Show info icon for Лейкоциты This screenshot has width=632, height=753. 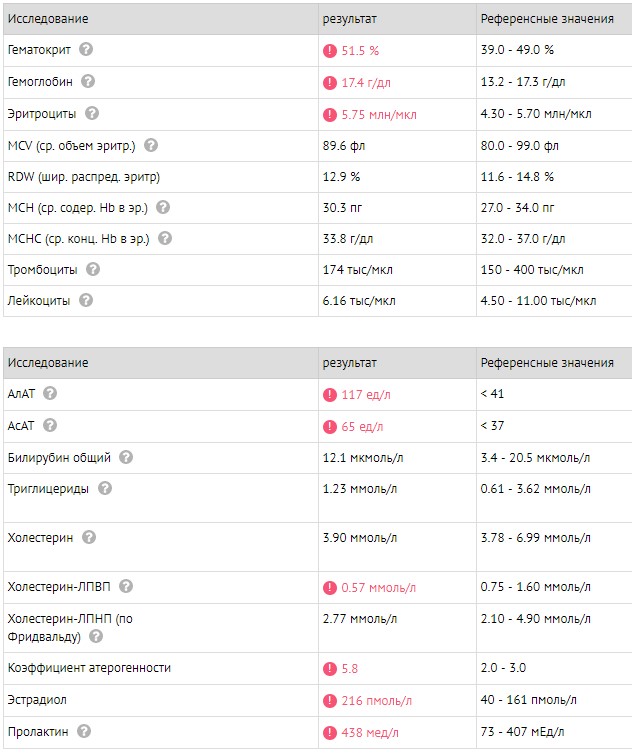coord(86,300)
